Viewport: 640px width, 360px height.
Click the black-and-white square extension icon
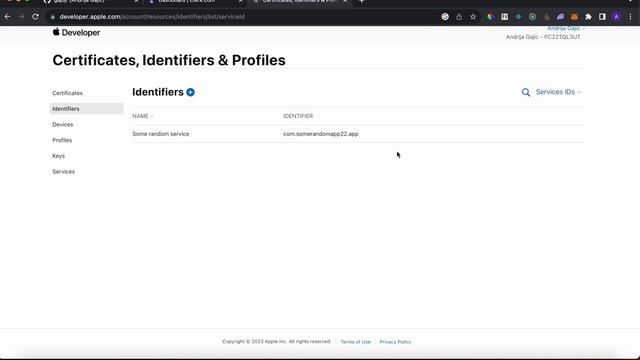pyautogui.click(x=504, y=17)
